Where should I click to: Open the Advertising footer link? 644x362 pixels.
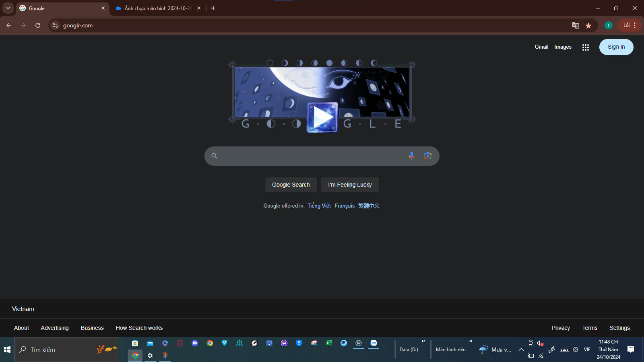55,328
